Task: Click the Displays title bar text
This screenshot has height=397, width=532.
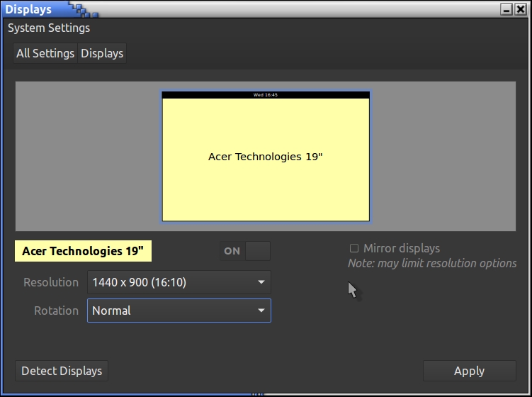Action: (28, 9)
